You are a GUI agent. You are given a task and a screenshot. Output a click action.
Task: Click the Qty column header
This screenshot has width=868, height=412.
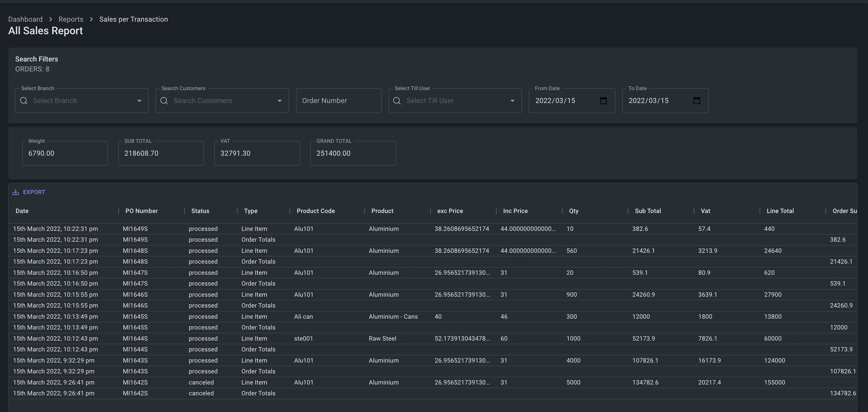[x=573, y=211]
